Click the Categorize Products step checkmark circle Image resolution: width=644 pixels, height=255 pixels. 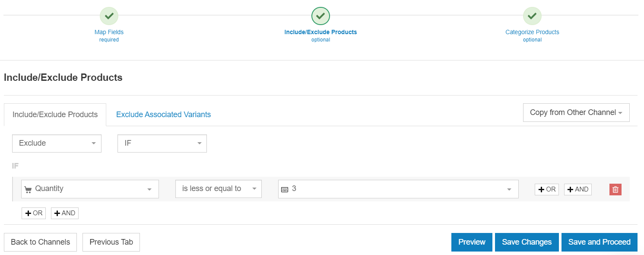(532, 16)
